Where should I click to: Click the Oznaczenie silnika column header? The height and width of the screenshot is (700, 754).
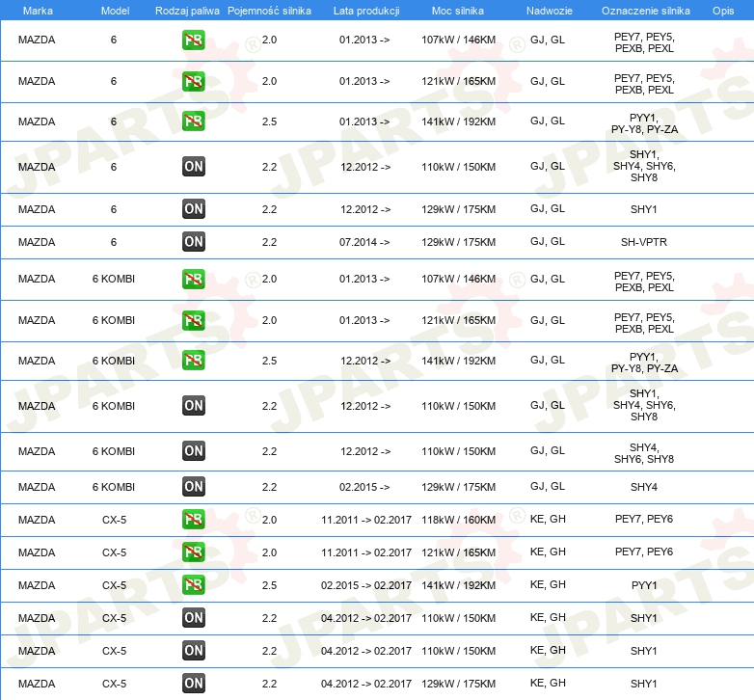tap(646, 11)
